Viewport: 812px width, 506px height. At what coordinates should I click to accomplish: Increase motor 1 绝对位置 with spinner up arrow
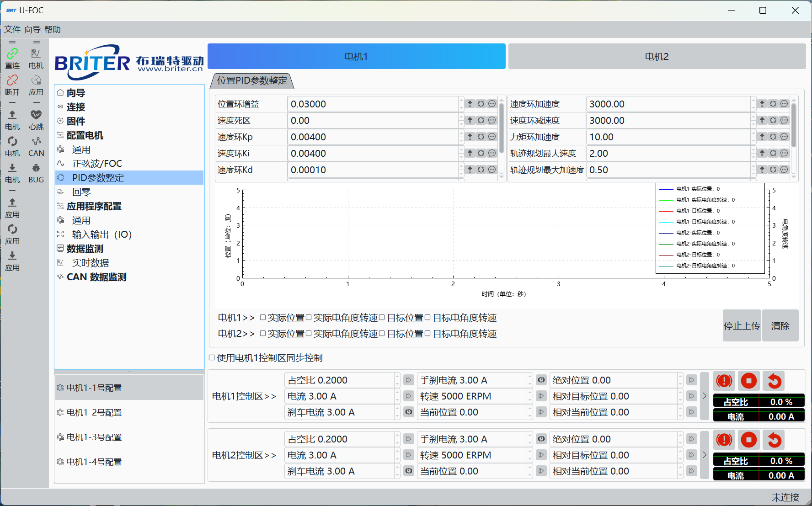tap(680, 377)
